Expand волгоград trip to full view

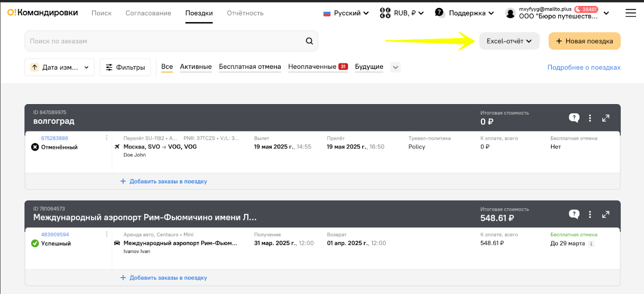pyautogui.click(x=606, y=118)
